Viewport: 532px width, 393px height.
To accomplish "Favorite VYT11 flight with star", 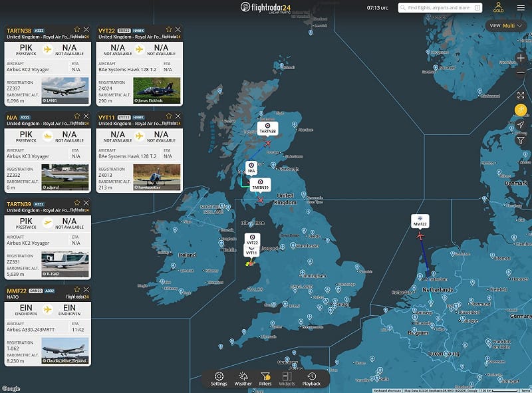I will 169,116.
